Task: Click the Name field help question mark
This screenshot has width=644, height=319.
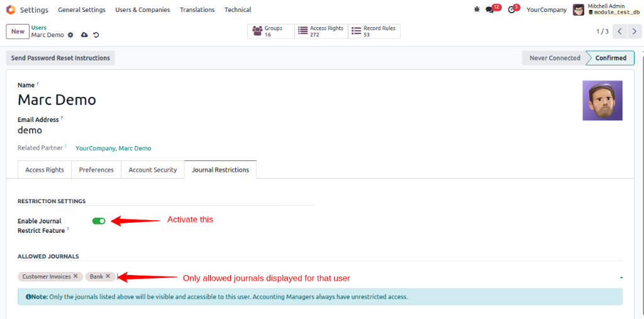Action: 37,84
